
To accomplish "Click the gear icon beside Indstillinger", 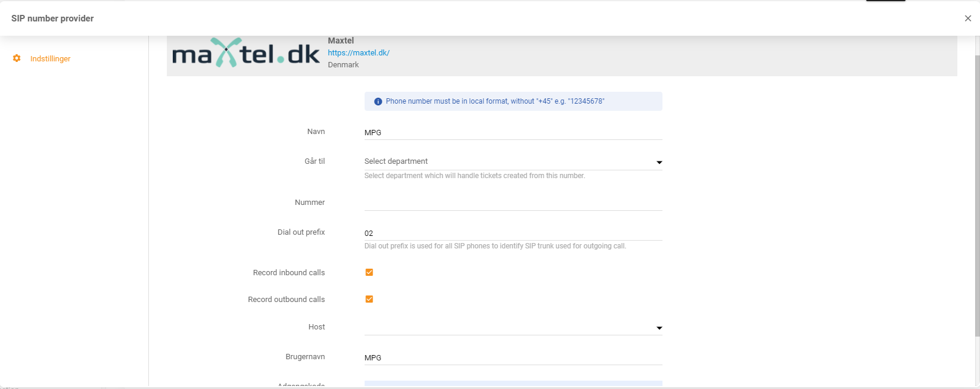I will pos(17,58).
